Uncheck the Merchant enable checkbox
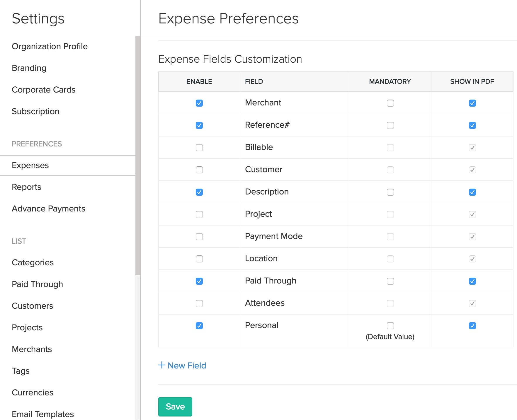Screen dimensions: 517x420 pyautogui.click(x=199, y=103)
